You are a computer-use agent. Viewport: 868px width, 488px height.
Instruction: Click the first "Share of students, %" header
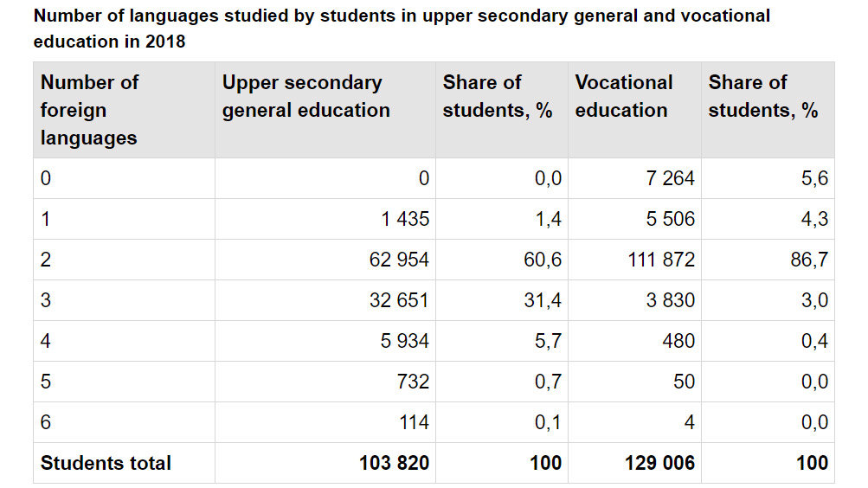tap(497, 96)
